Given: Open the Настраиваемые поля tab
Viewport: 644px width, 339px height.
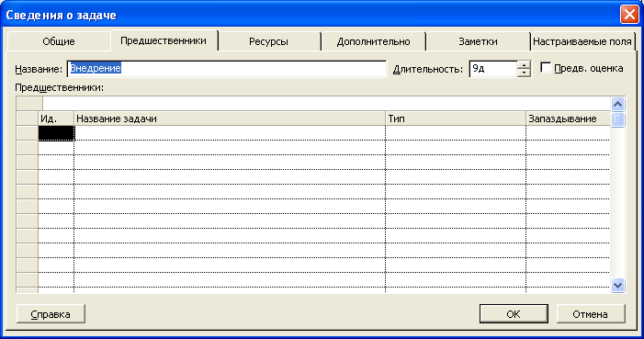Looking at the screenshot, I should click(582, 41).
